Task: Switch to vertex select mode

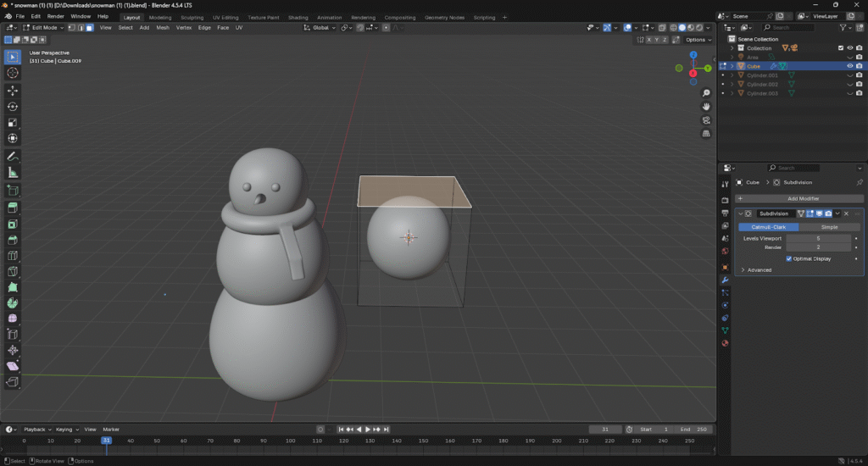Action: pos(70,28)
